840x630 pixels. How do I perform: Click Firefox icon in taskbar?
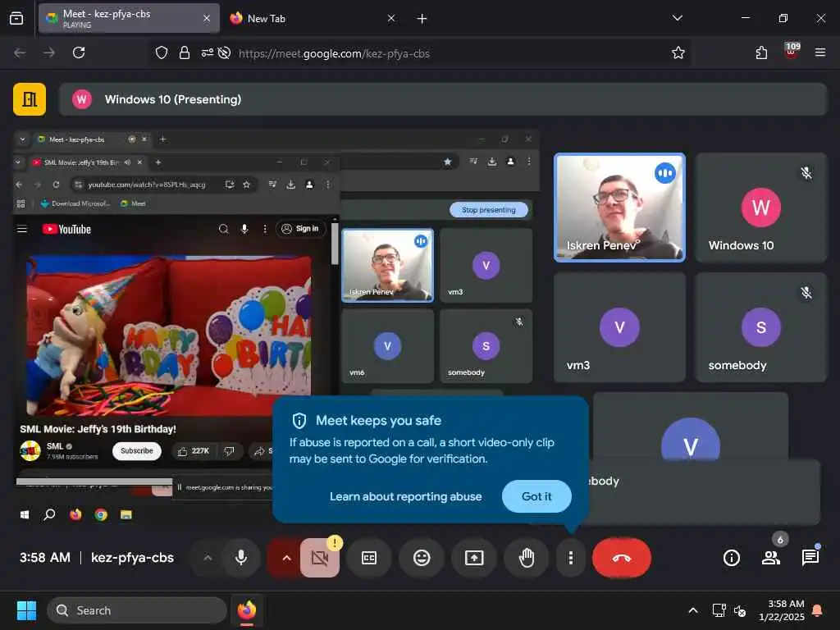[247, 610]
